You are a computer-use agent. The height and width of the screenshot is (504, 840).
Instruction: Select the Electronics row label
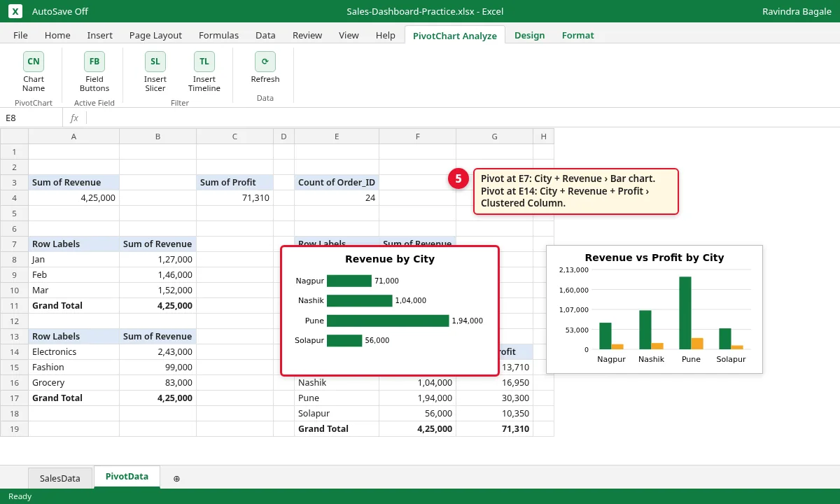tap(74, 352)
